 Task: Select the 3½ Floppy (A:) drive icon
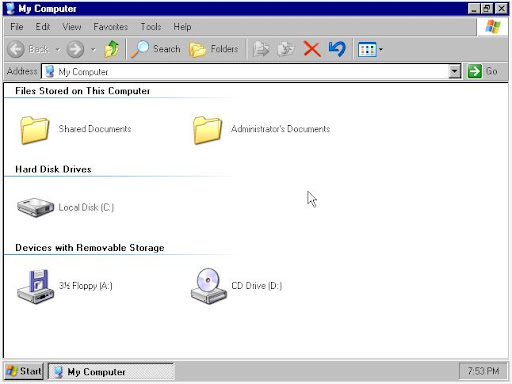point(36,286)
